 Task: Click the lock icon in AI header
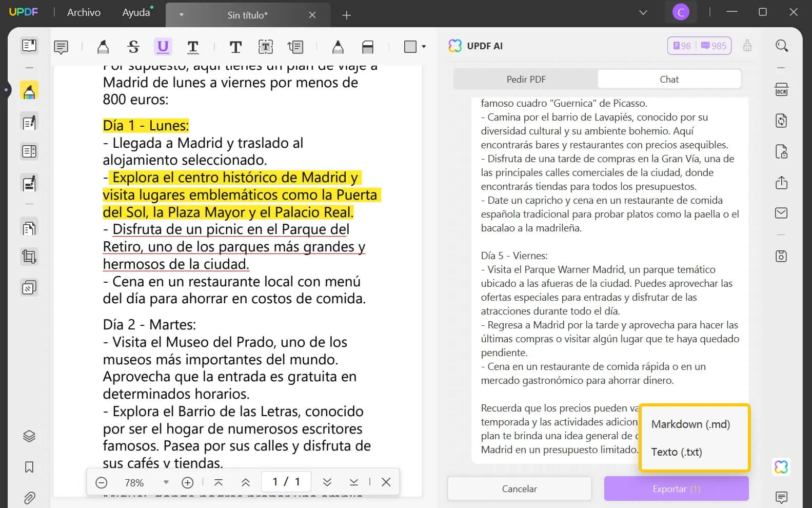tap(747, 46)
